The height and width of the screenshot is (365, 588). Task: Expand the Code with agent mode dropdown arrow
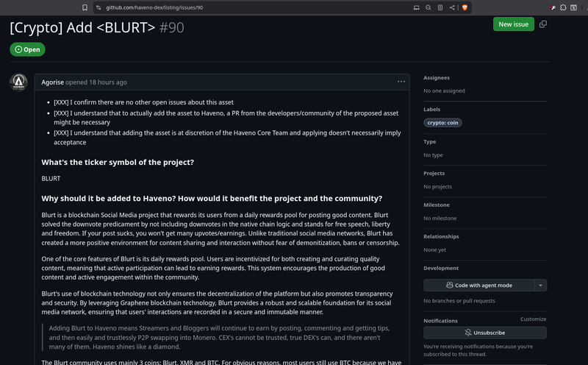541,285
